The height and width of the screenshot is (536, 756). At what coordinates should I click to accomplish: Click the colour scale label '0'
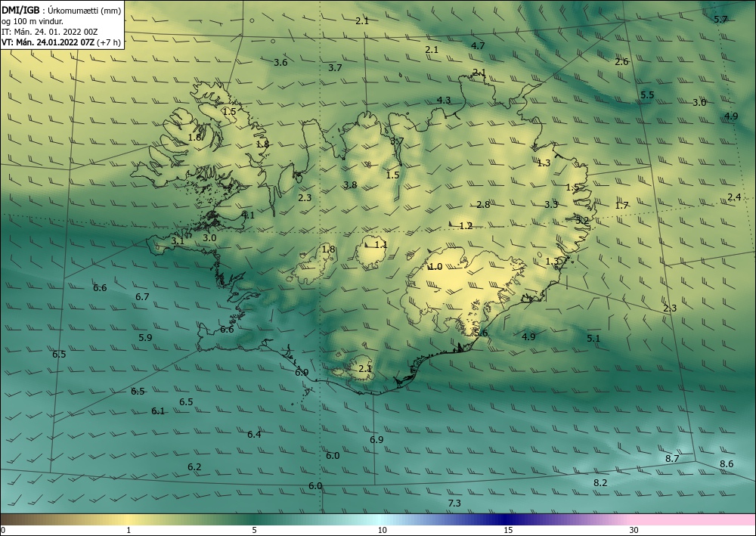(3, 531)
